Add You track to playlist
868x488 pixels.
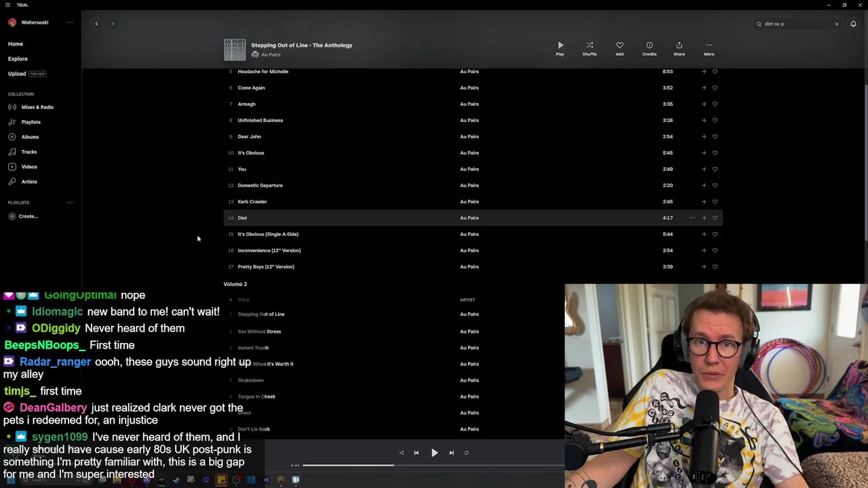point(704,169)
